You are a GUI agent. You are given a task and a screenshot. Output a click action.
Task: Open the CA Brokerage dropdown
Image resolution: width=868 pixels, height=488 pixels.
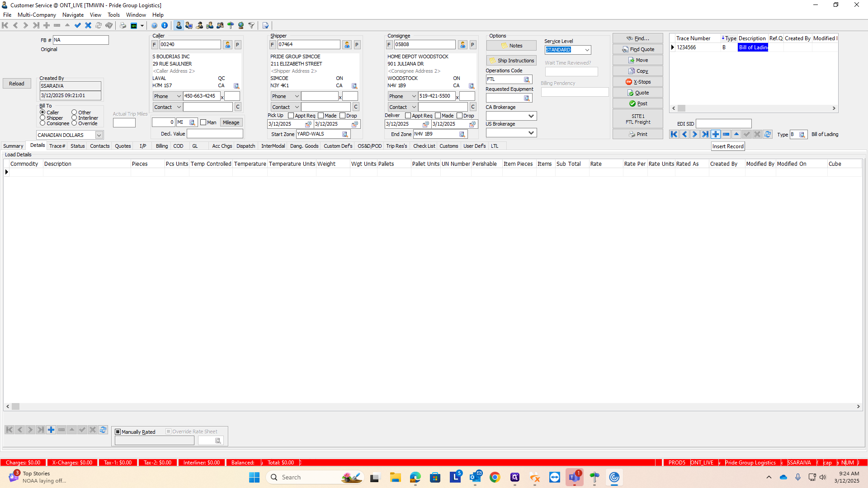pyautogui.click(x=531, y=116)
